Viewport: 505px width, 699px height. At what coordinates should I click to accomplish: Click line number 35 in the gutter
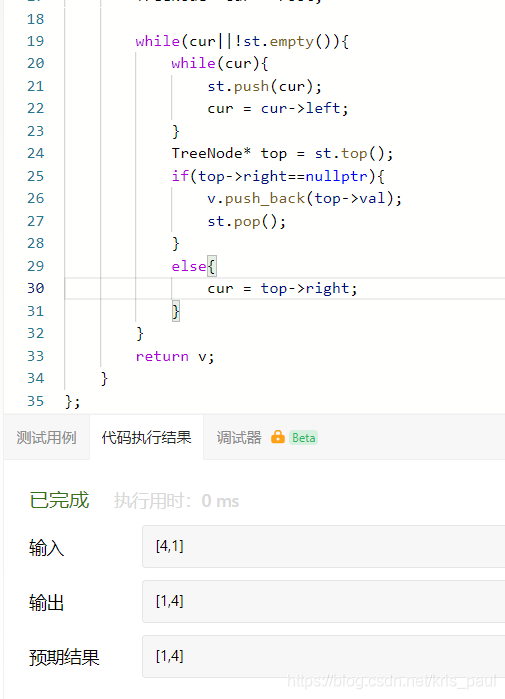pyautogui.click(x=35, y=401)
